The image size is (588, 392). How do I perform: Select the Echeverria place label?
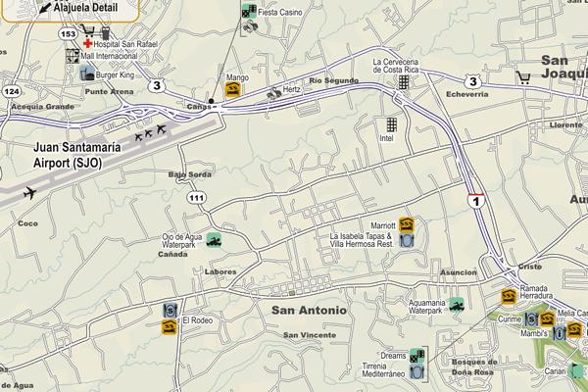[x=467, y=94]
